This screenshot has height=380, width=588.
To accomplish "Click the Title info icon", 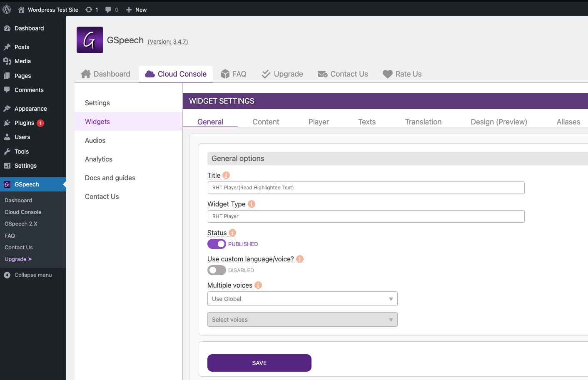I will [x=226, y=175].
